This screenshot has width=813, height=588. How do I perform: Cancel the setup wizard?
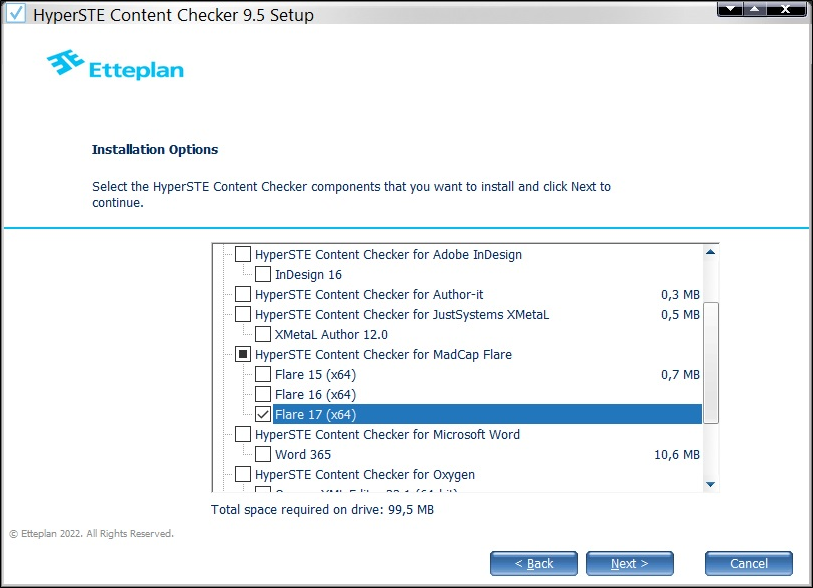click(x=749, y=564)
